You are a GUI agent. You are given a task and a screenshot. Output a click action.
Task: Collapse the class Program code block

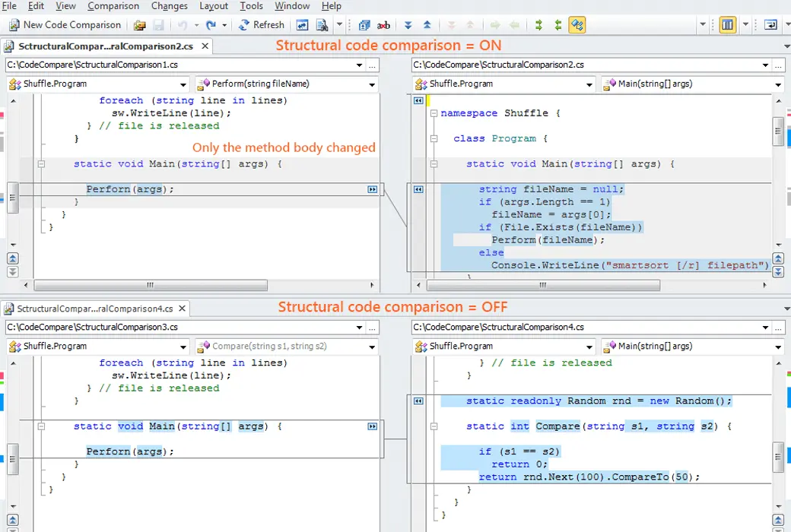(434, 138)
